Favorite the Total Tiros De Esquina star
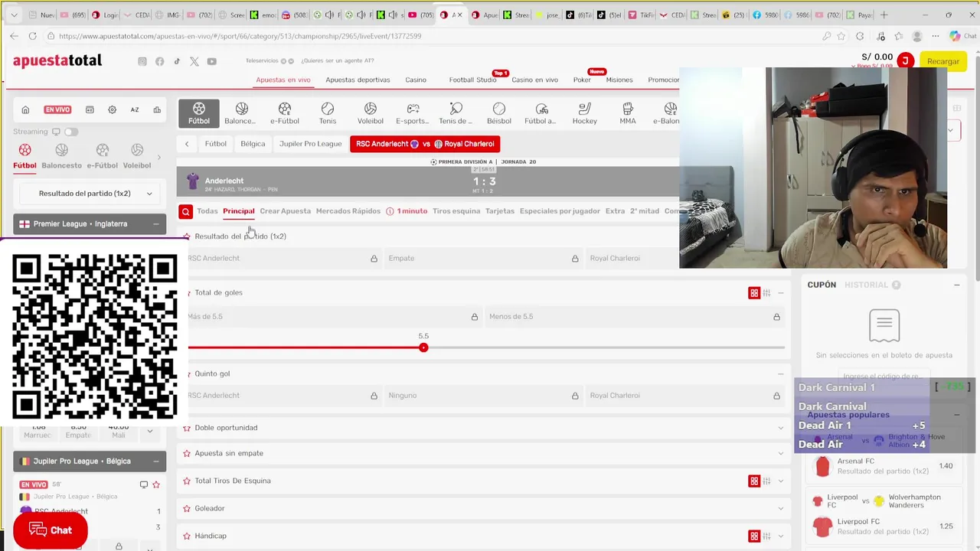980x551 pixels. pos(187,481)
